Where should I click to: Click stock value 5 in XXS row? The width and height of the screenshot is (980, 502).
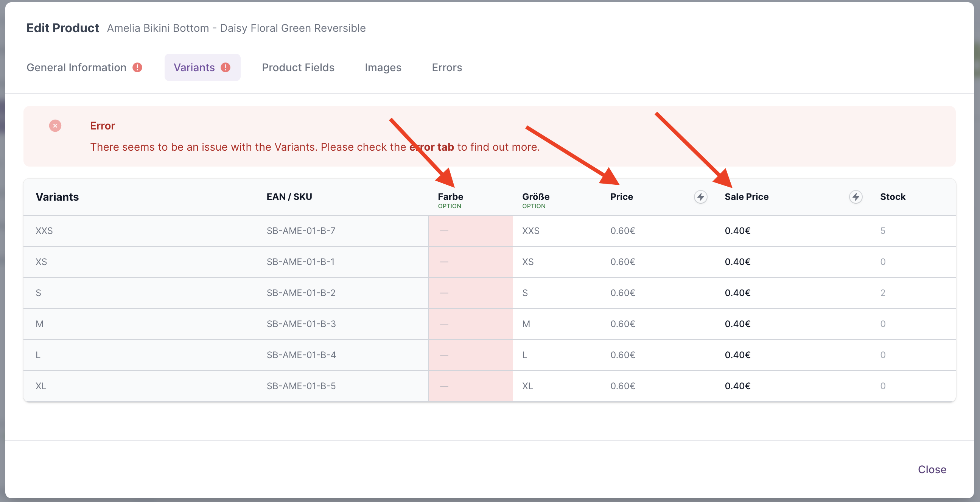(x=883, y=231)
